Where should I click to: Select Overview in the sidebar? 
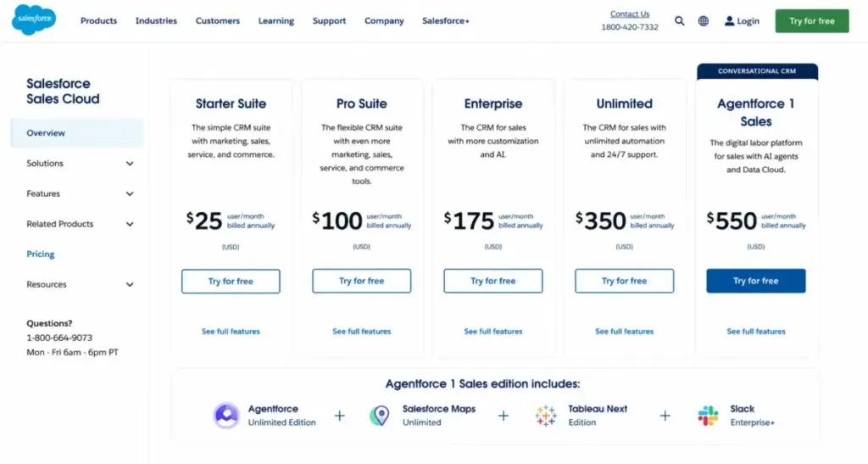[x=77, y=133]
